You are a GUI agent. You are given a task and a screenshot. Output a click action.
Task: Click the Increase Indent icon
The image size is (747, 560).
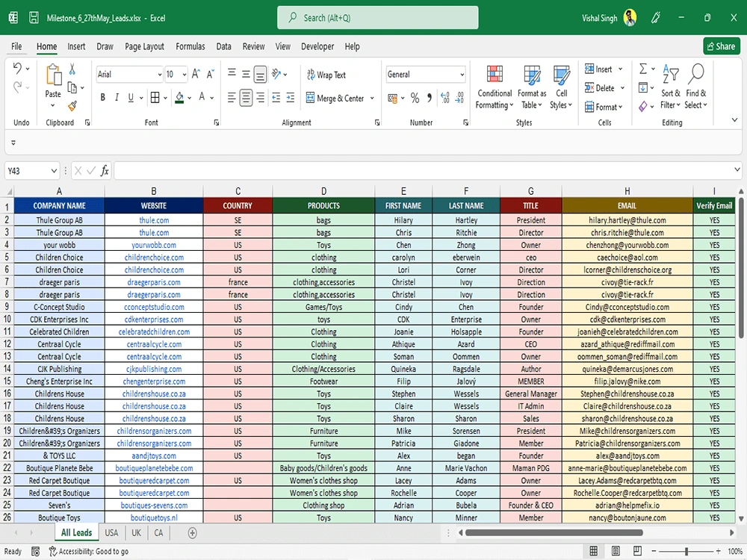(x=290, y=98)
